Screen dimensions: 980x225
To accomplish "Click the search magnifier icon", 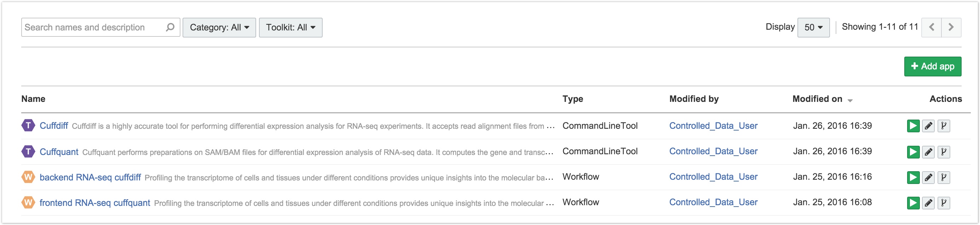I will pos(170,27).
